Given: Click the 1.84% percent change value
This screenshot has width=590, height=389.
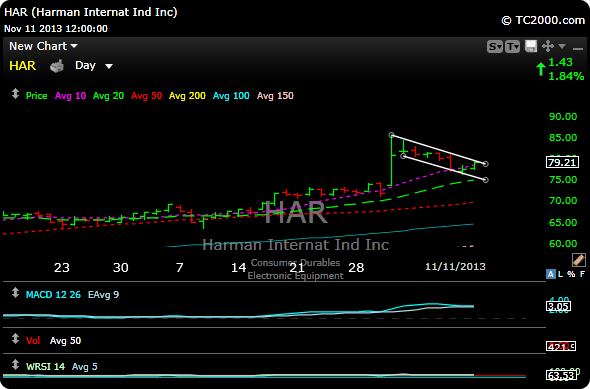Looking at the screenshot, I should click(566, 76).
